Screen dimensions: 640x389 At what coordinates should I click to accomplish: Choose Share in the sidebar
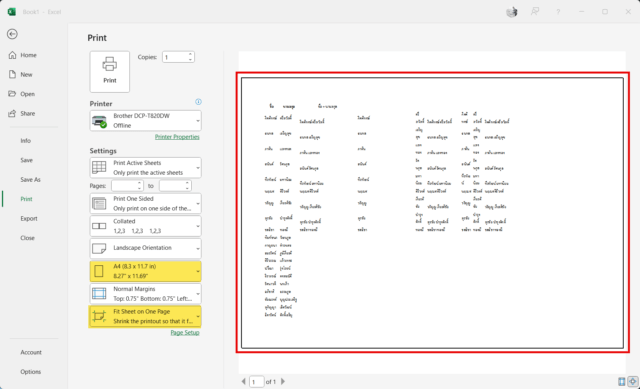tap(27, 113)
